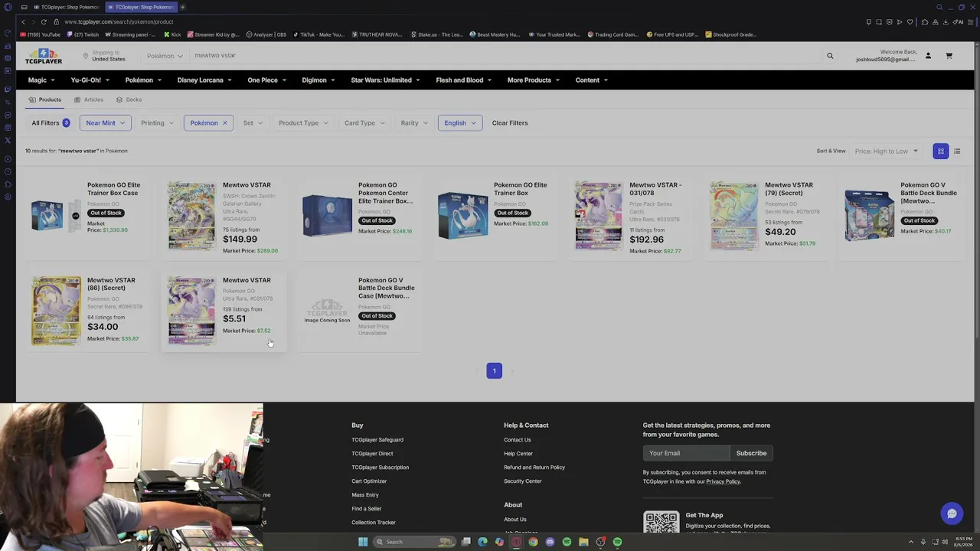Open the Refund and Return Policy link
Image resolution: width=980 pixels, height=551 pixels.
point(534,468)
